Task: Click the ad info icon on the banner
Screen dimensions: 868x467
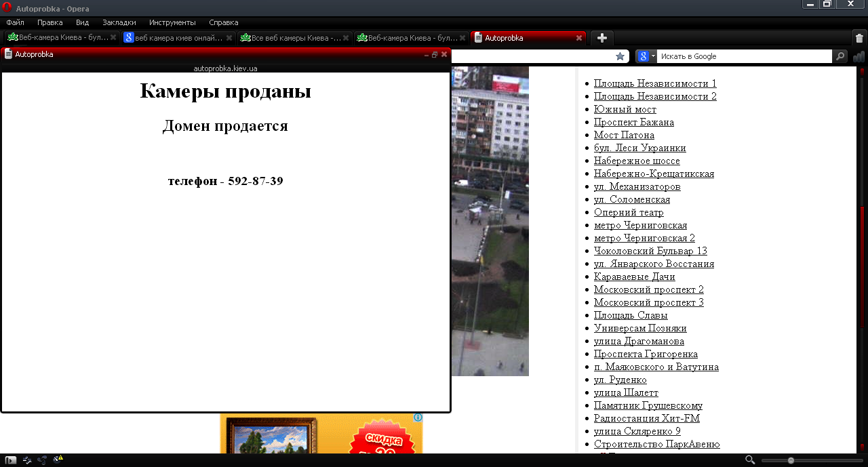Action: (418, 418)
